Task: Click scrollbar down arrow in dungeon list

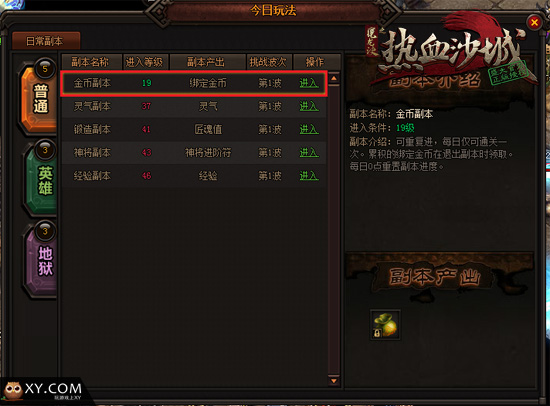Action: click(334, 380)
